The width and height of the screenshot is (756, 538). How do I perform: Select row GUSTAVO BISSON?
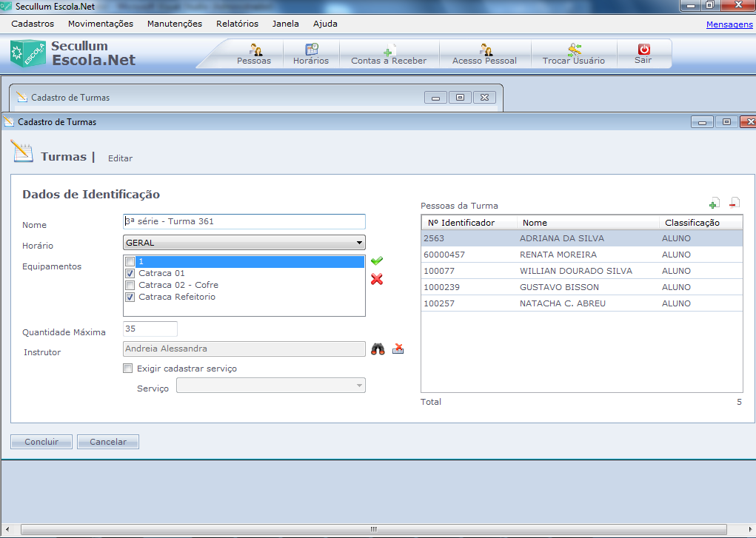pyautogui.click(x=582, y=287)
